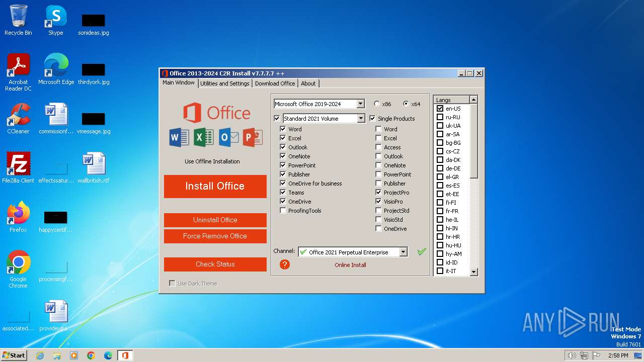This screenshot has width=644, height=362.
Task: Check the fr-FR language
Action: 440,211
